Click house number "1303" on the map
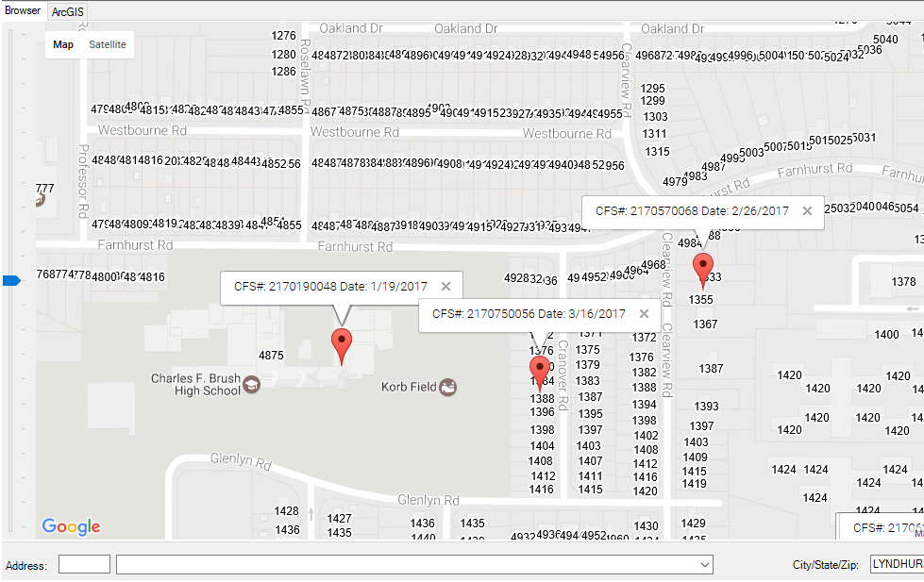 click(x=655, y=117)
